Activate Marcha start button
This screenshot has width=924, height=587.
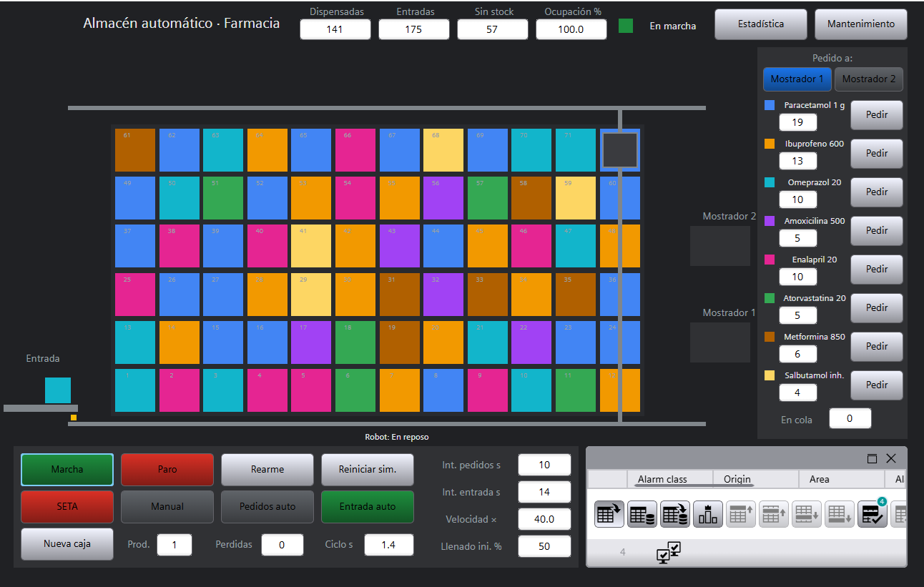pyautogui.click(x=67, y=470)
